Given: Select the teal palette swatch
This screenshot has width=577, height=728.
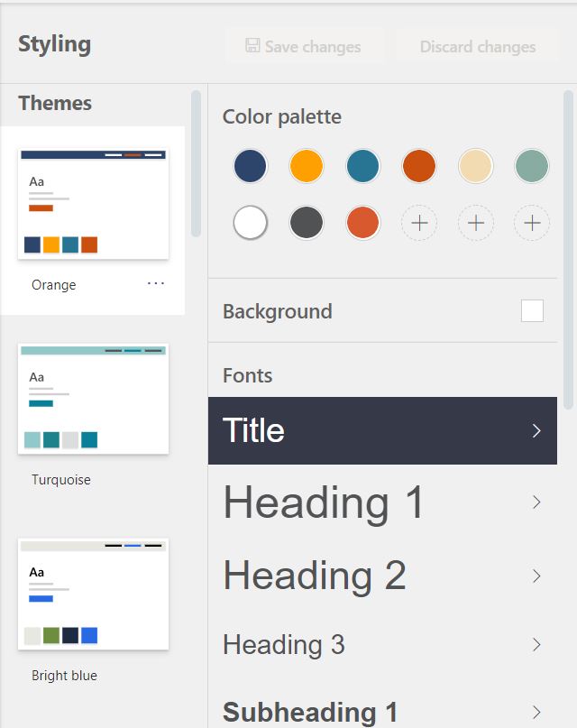Looking at the screenshot, I should click(362, 166).
